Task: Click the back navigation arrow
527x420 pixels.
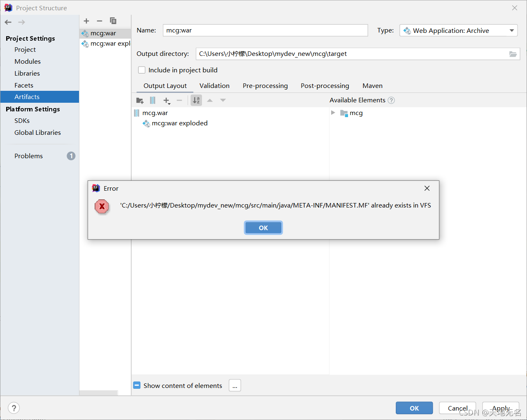Action: [x=8, y=22]
